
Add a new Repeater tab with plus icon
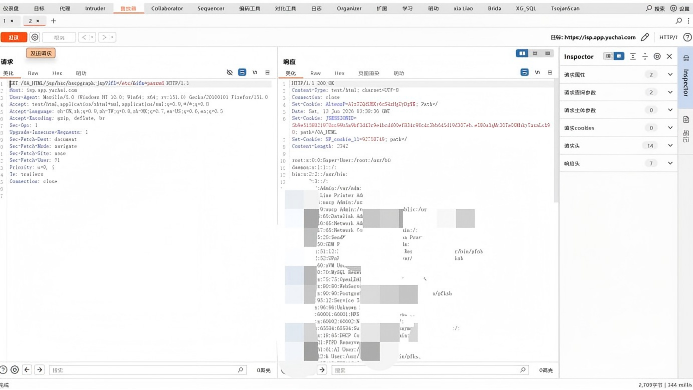53,21
